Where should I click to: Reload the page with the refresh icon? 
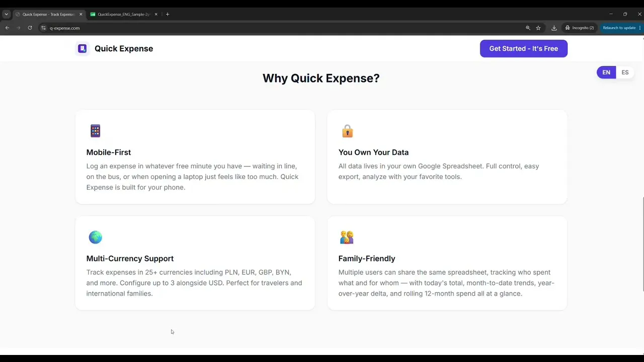tap(30, 28)
